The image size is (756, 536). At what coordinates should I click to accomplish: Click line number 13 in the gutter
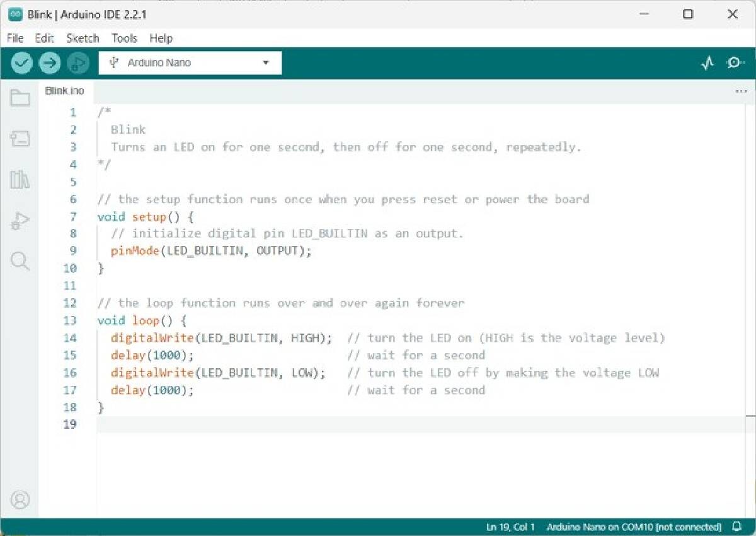tap(69, 320)
